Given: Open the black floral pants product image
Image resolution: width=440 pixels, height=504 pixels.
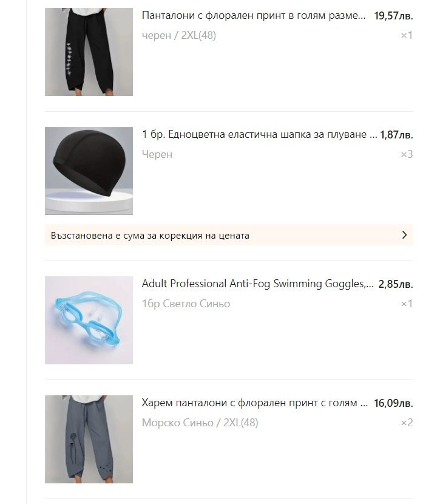Looking at the screenshot, I should (89, 52).
